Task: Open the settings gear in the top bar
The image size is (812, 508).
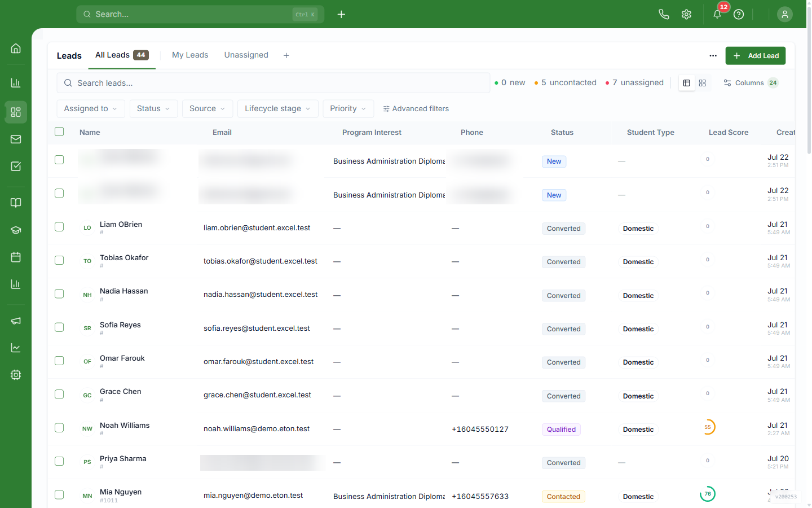Action: [x=686, y=14]
